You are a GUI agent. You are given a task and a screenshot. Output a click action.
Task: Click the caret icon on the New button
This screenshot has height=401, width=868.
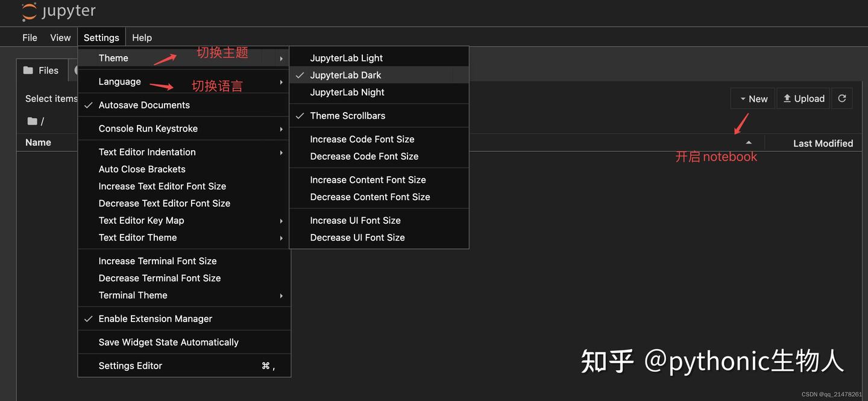(x=742, y=98)
